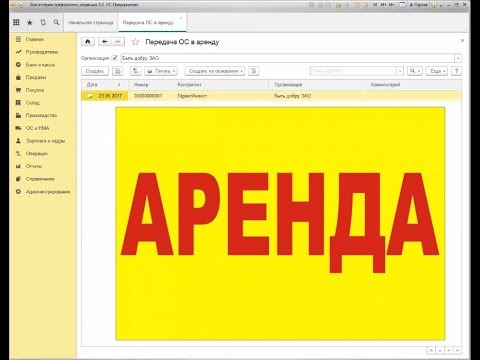This screenshot has width=480, height=360.
Task: Copy the selected document icon button
Action: click(118, 71)
